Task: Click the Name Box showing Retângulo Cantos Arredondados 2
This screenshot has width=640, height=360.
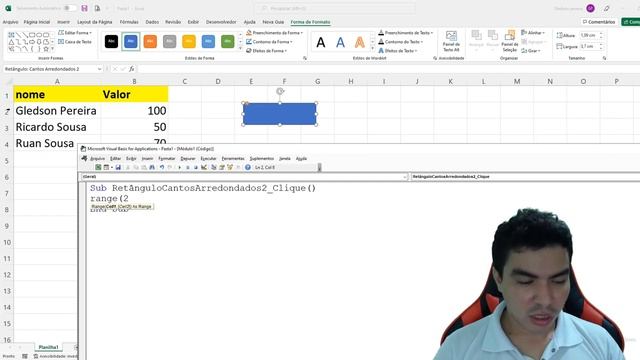Action: [x=52, y=69]
